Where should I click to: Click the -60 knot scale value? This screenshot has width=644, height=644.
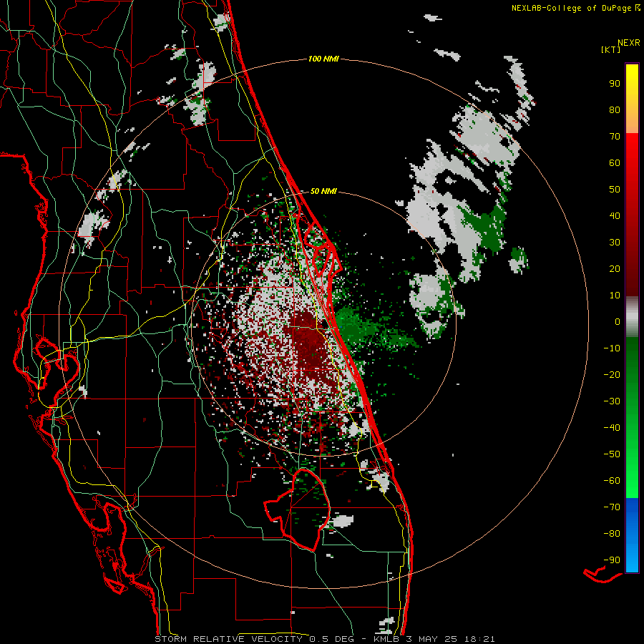click(612, 481)
